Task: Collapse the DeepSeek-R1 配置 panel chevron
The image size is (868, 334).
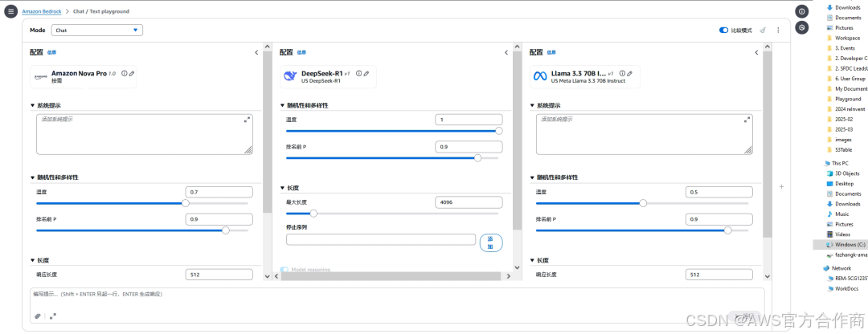Action: click(x=506, y=52)
